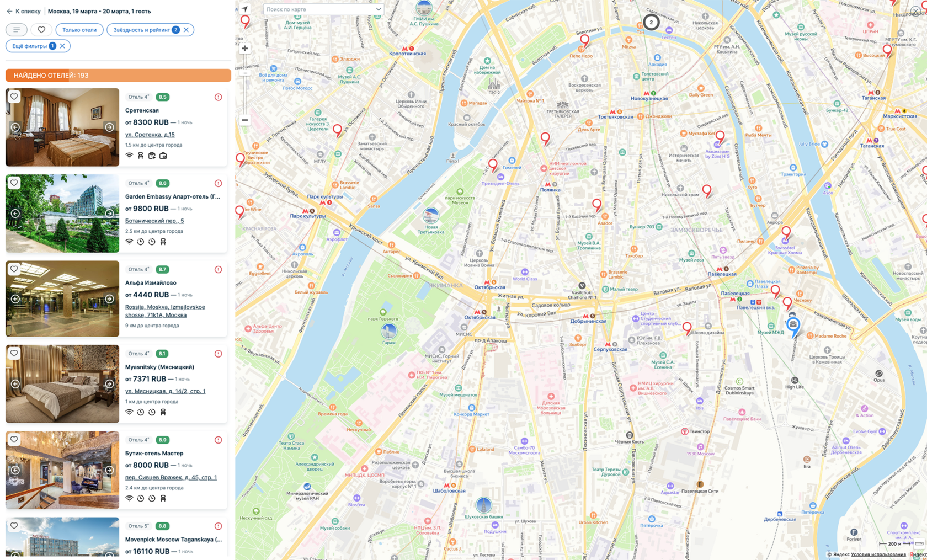Click the Президент-Отель map label
Image resolution: width=927 pixels, height=560 pixels.
500,183
